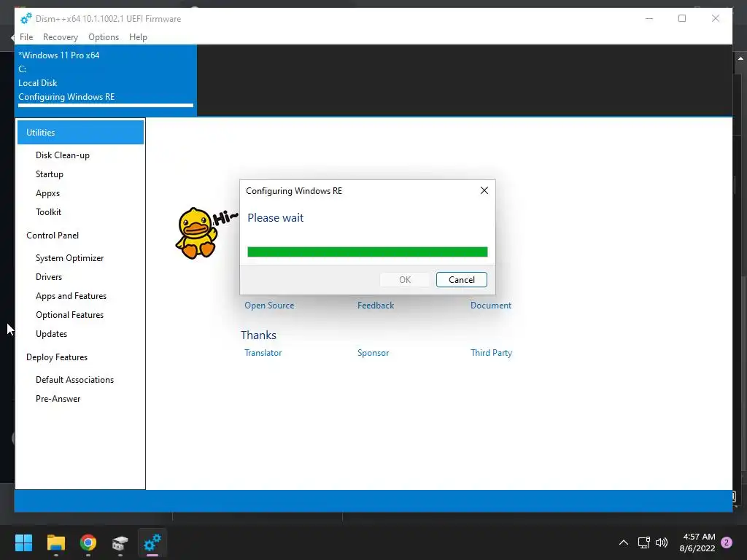
Task: Click the greyed-out OK button
Action: click(405, 279)
